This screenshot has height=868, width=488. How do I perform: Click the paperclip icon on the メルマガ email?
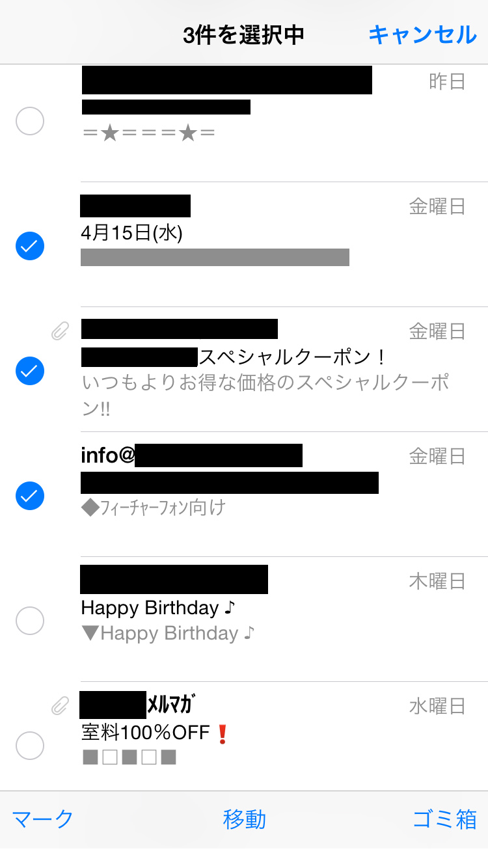pos(60,705)
